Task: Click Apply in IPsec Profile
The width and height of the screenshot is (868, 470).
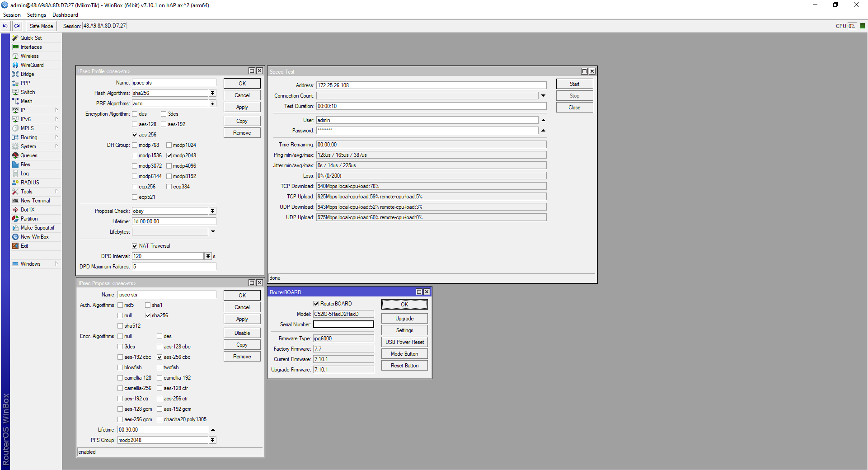Action: pyautogui.click(x=242, y=107)
